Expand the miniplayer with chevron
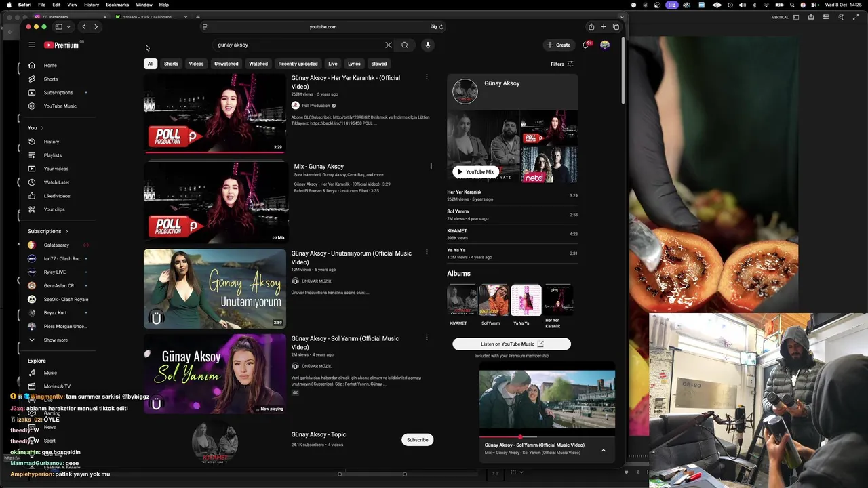868x488 pixels. 604,450
